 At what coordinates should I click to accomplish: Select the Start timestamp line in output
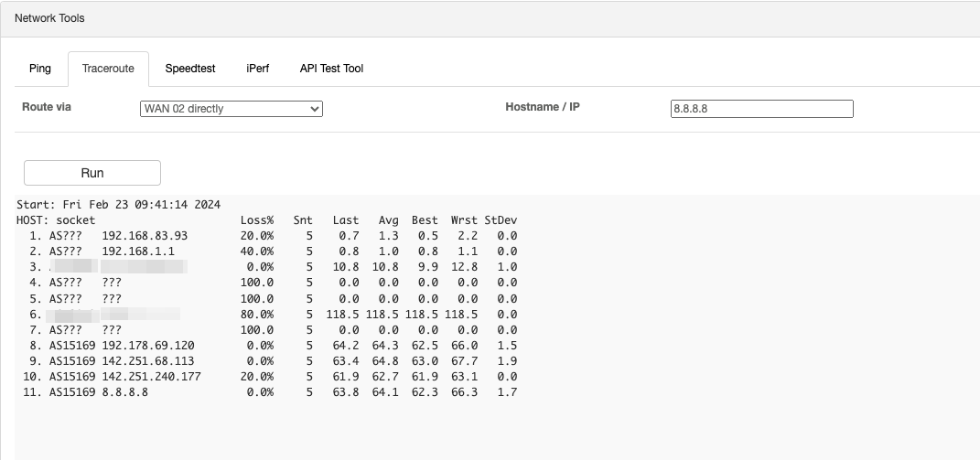pyautogui.click(x=119, y=205)
